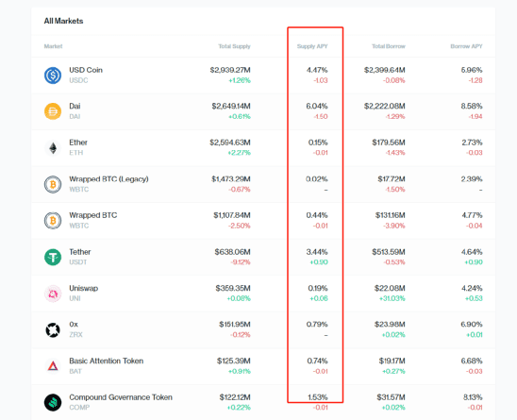
Task: Click the USD Coin market icon
Action: pyautogui.click(x=53, y=76)
